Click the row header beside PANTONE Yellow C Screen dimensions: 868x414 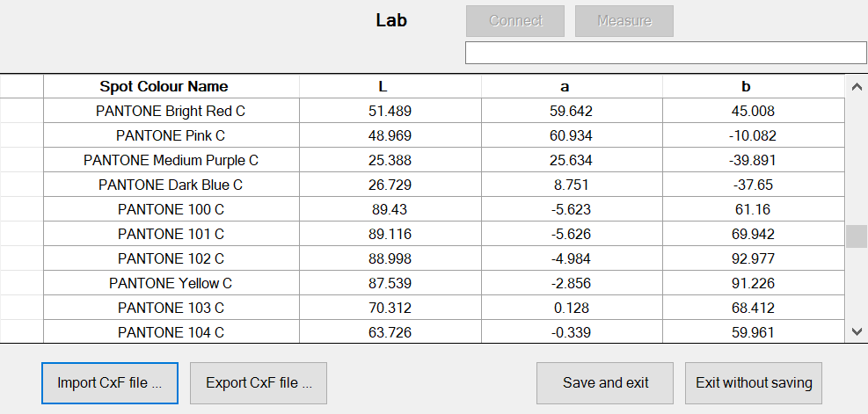pyautogui.click(x=22, y=283)
